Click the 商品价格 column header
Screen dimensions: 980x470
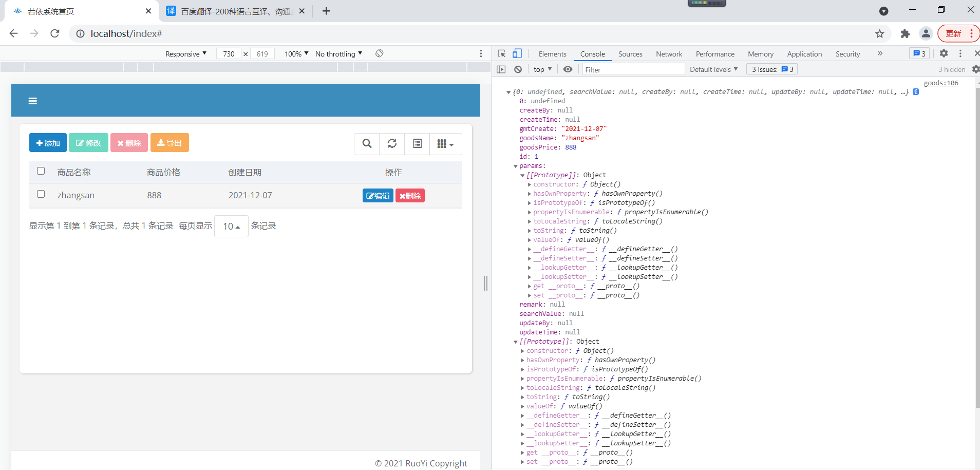click(163, 172)
